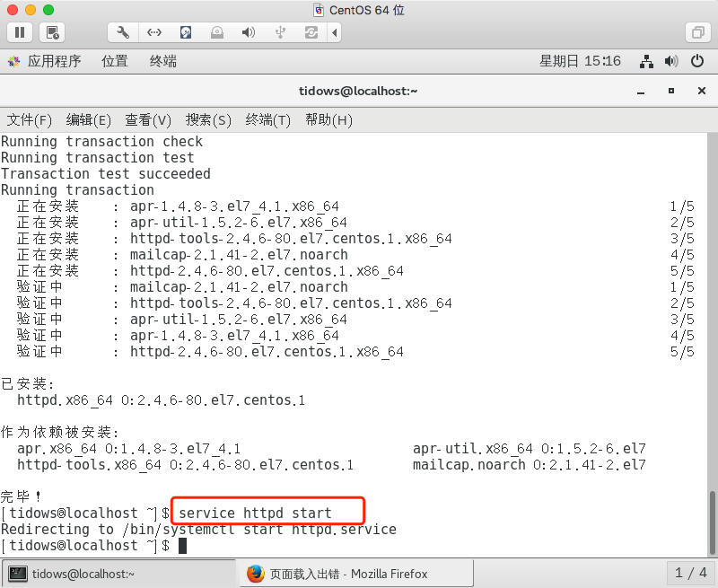Click 'Running transaction check' line

(x=101, y=142)
